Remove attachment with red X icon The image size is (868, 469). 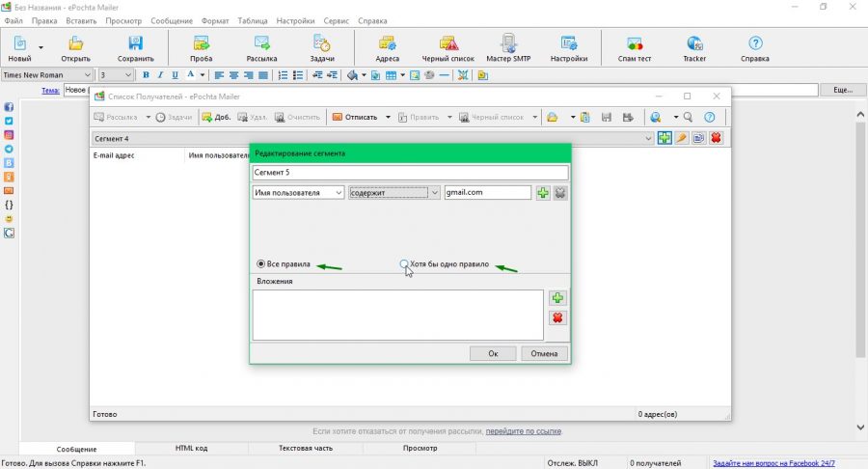tap(557, 317)
